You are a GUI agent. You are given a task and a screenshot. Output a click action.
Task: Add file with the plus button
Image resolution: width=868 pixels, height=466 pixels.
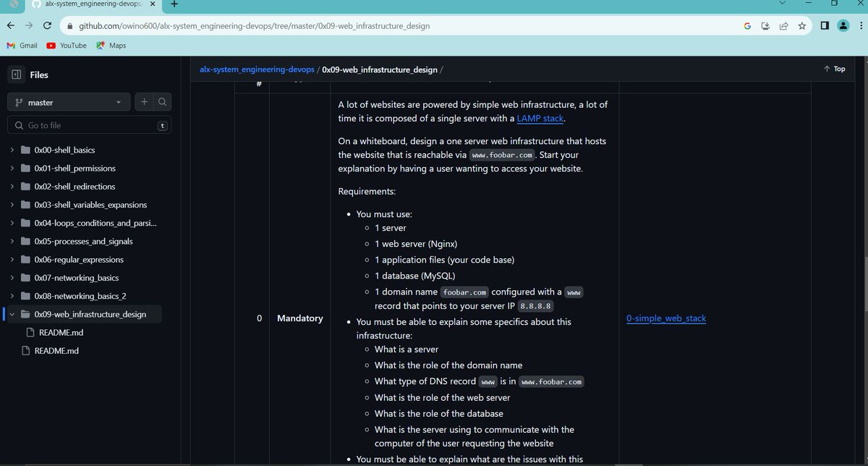144,102
